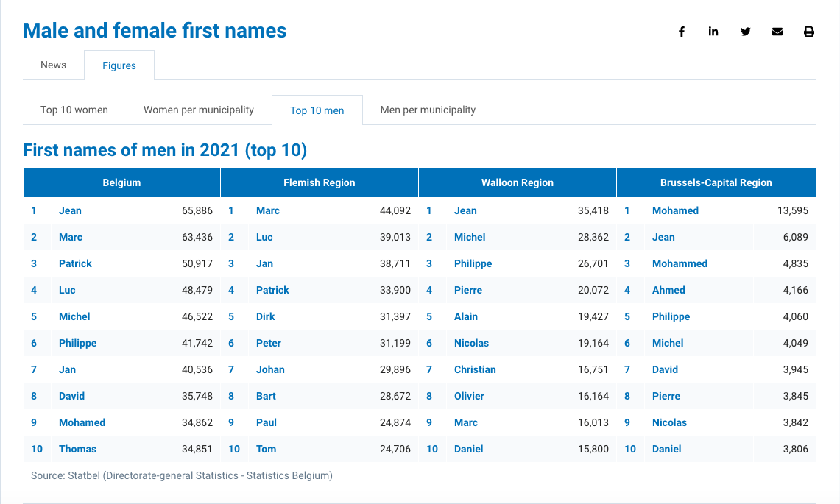Click the Brussels-Capital Region header
Screen dimensions: 840x504
pos(716,182)
